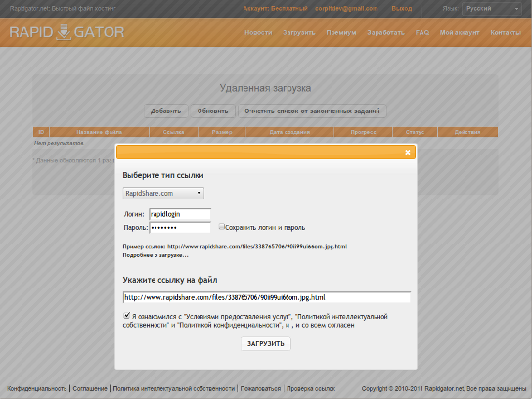
Task: Click the Добавить button
Action: pos(165,111)
